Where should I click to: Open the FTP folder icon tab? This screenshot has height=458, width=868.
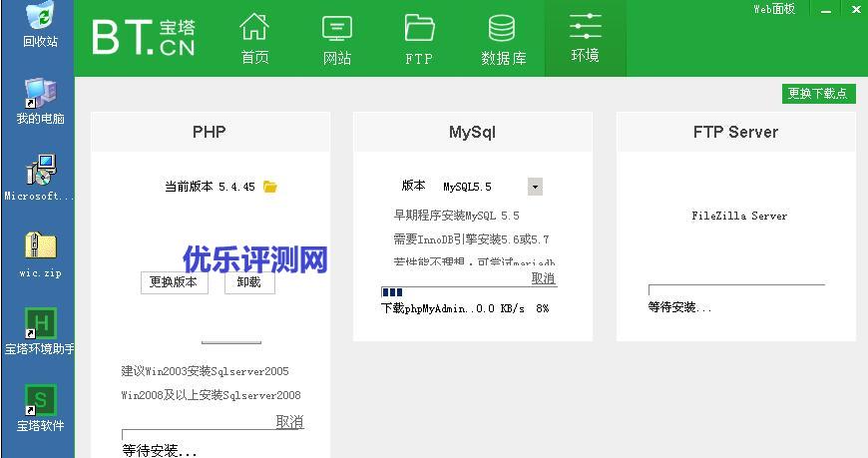coord(419,38)
